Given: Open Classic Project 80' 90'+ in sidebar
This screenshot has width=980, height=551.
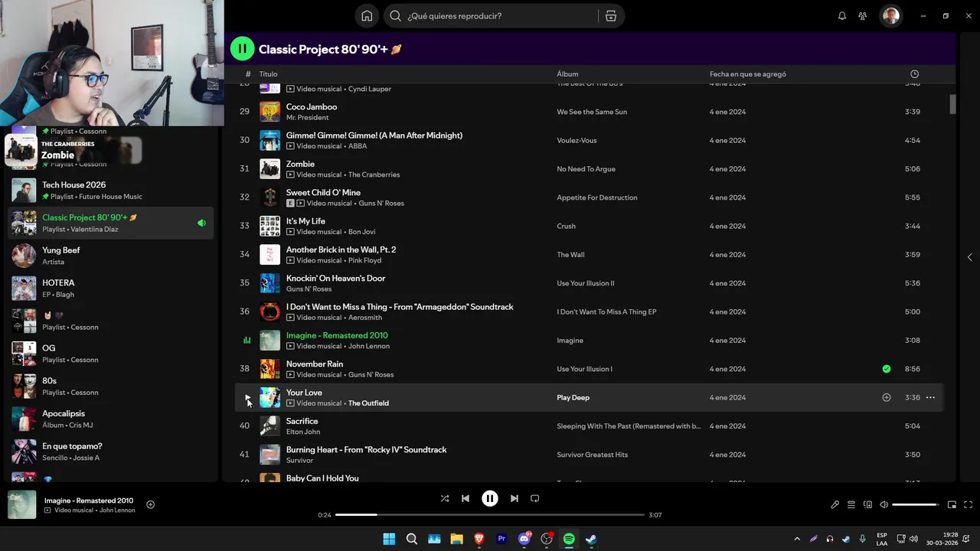Looking at the screenshot, I should coord(111,223).
